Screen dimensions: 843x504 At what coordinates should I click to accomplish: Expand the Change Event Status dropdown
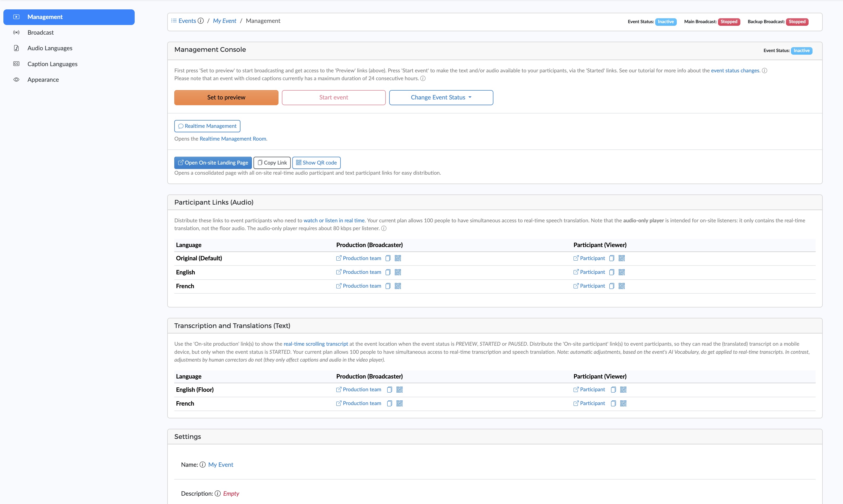(441, 97)
